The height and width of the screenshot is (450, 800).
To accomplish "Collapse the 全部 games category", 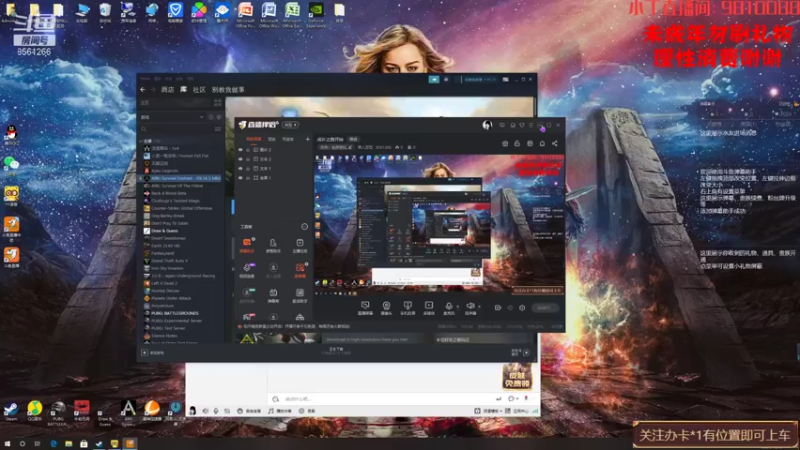I will pos(141,141).
